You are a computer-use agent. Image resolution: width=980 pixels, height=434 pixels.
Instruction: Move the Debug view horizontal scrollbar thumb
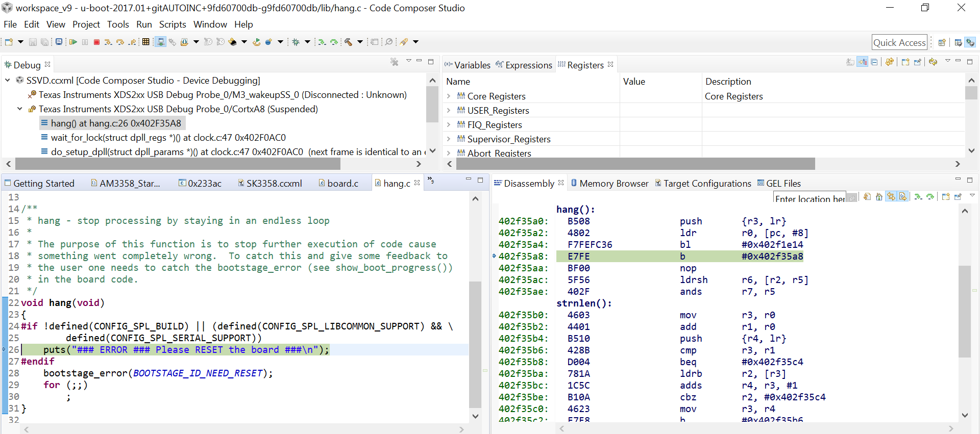(178, 164)
